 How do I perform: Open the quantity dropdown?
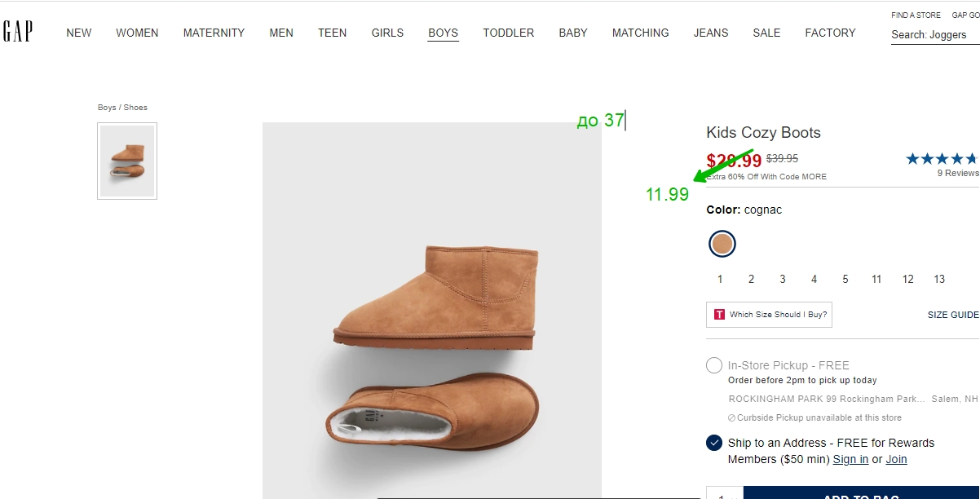pyautogui.click(x=724, y=495)
